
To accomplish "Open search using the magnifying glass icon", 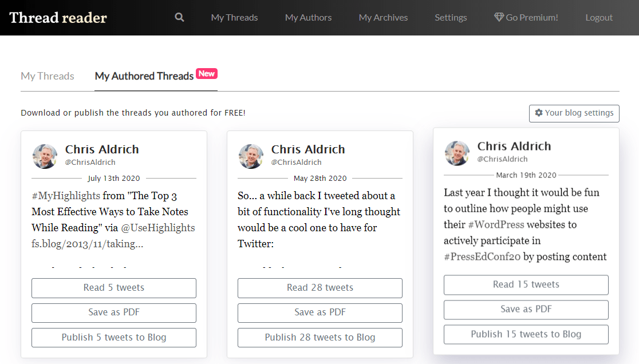I will click(x=179, y=17).
